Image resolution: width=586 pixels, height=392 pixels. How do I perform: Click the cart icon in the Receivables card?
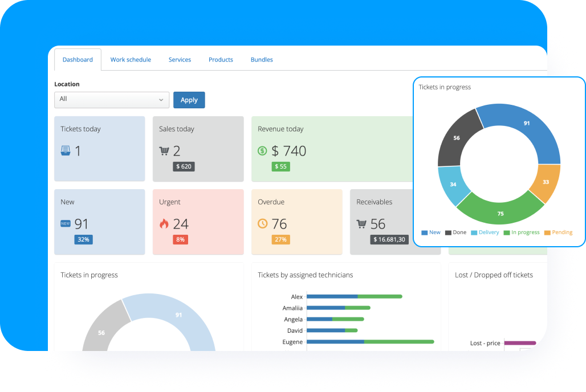pos(363,224)
